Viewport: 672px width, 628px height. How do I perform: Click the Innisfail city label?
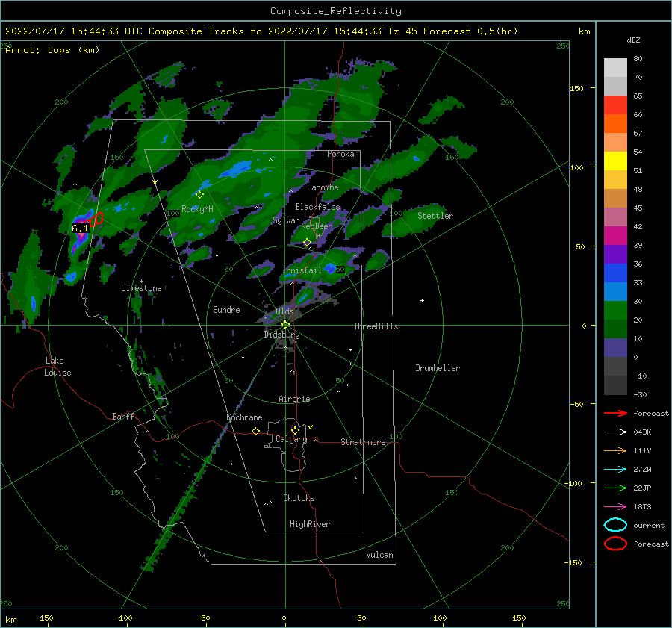[302, 270]
